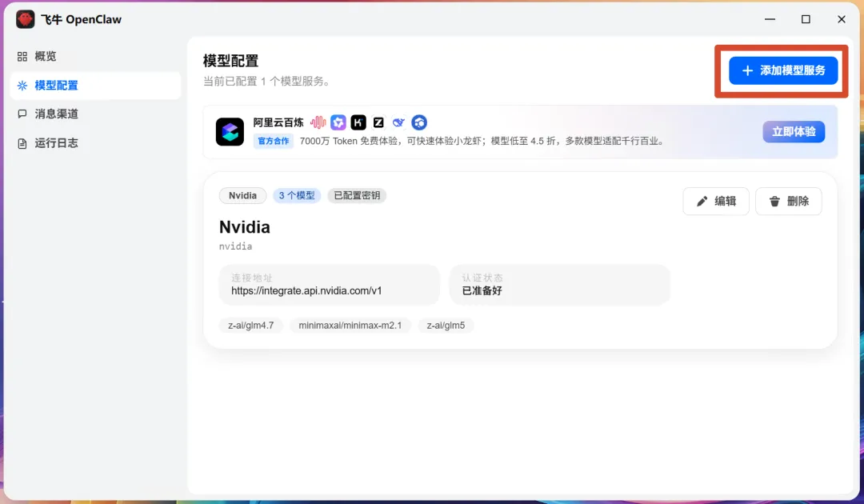This screenshot has height=504, width=864.
Task: Click the 3 个模型 tag
Action: pos(297,195)
